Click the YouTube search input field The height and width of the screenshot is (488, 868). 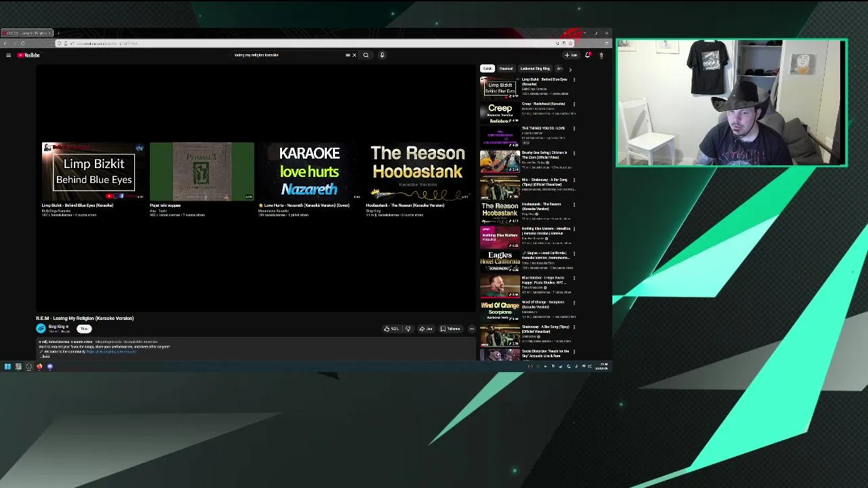click(x=288, y=55)
